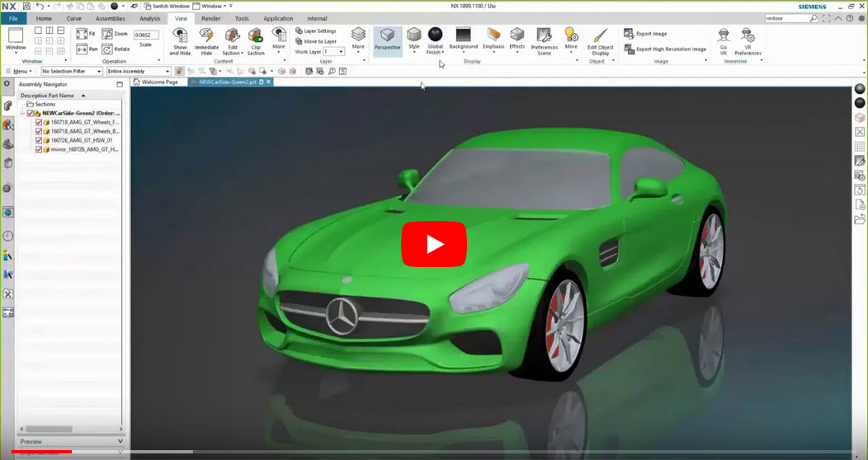Open the Entire Assembly scope dropdown

[139, 72]
